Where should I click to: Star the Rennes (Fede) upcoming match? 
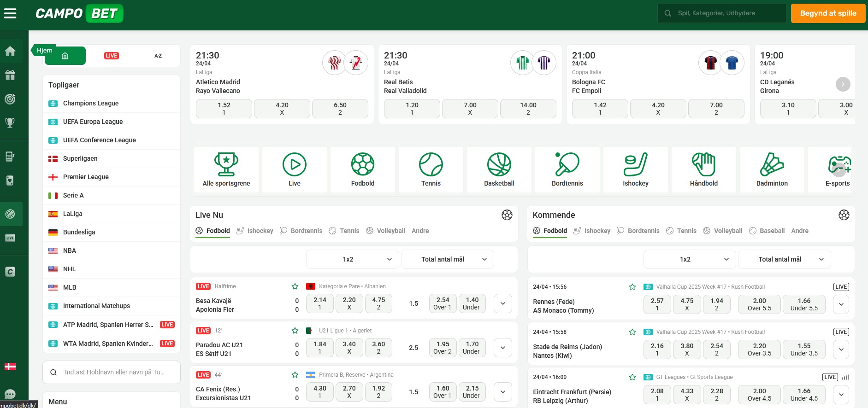[632, 287]
